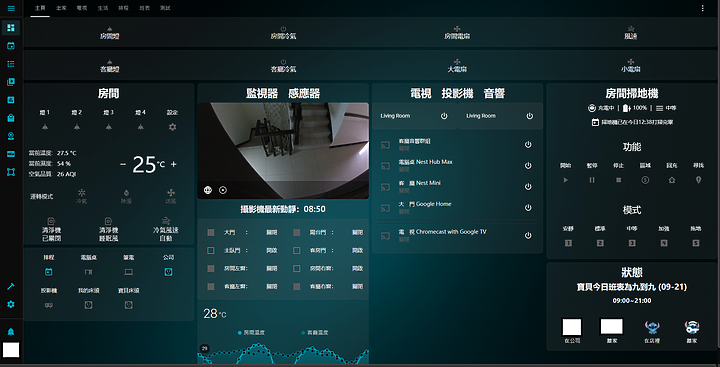Image resolution: width=720 pixels, height=367 pixels.
Task: Switch to the 電視 tab
Action: (82, 8)
